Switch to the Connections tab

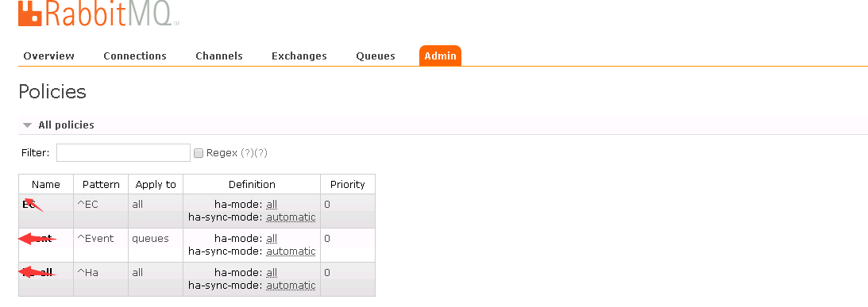point(135,56)
